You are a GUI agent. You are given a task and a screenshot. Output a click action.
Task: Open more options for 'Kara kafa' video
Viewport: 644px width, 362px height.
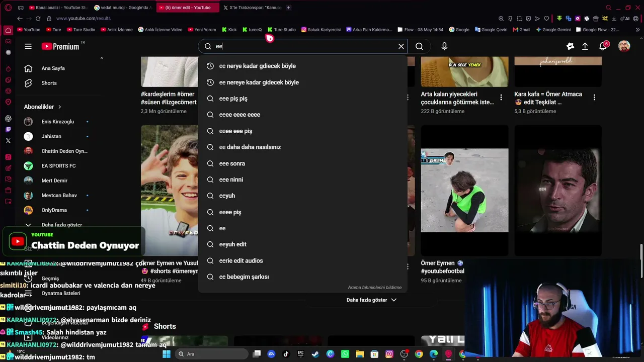click(594, 98)
